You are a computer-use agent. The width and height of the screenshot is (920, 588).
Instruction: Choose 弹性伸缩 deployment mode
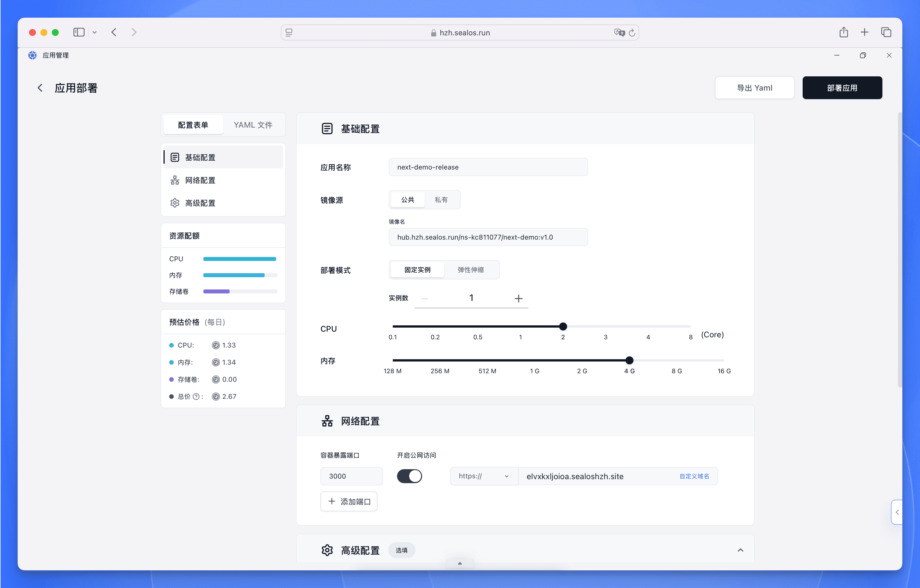pos(471,270)
